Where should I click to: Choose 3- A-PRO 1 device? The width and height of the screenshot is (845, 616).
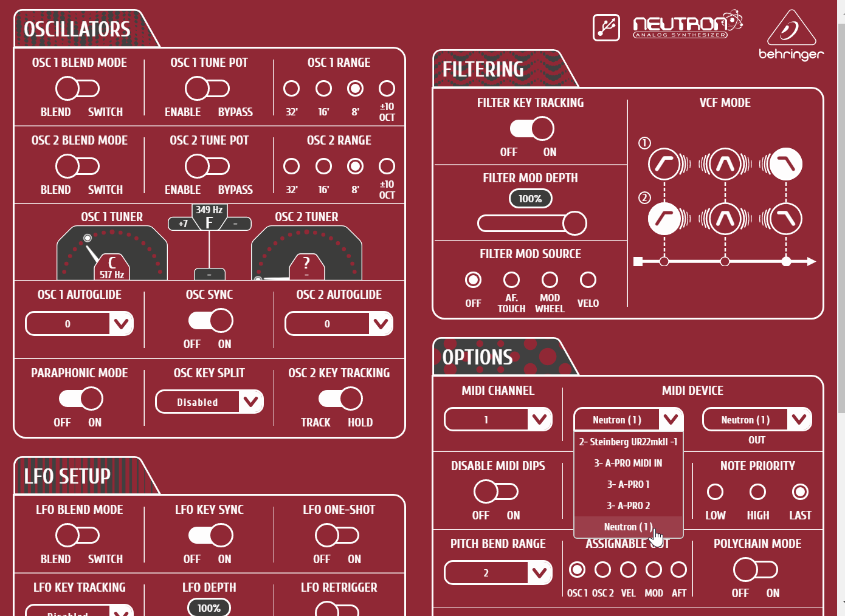[x=629, y=484]
